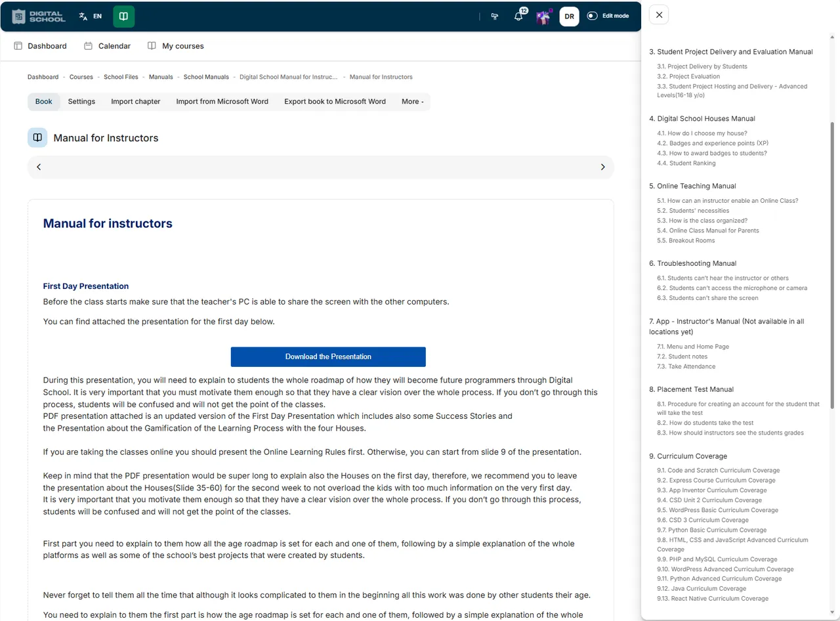Open 5.5 Breakout Rooms section
This screenshot has width=840, height=621.
[686, 240]
